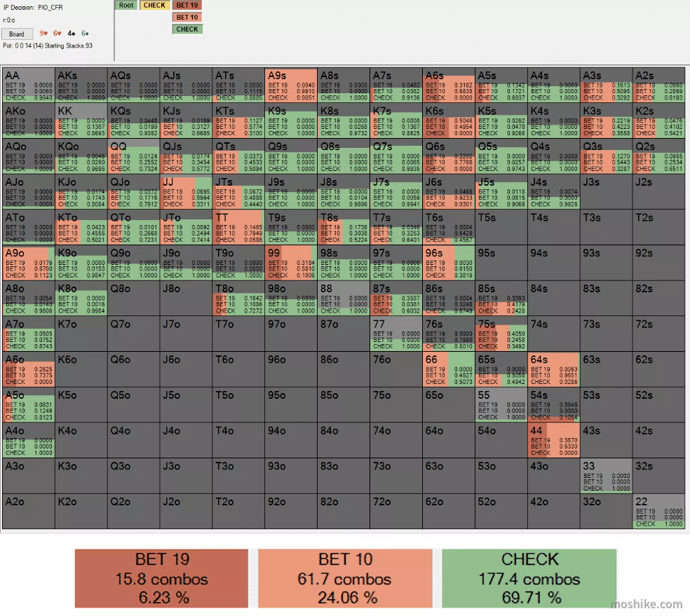Choose the BET 19 node in the tree
690x616 pixels.
pyautogui.click(x=187, y=6)
